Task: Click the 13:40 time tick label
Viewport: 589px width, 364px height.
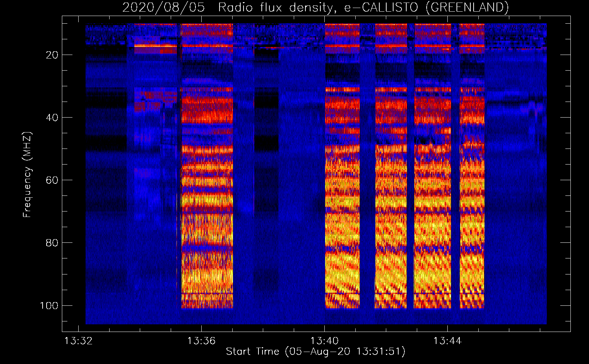Action: tap(324, 341)
